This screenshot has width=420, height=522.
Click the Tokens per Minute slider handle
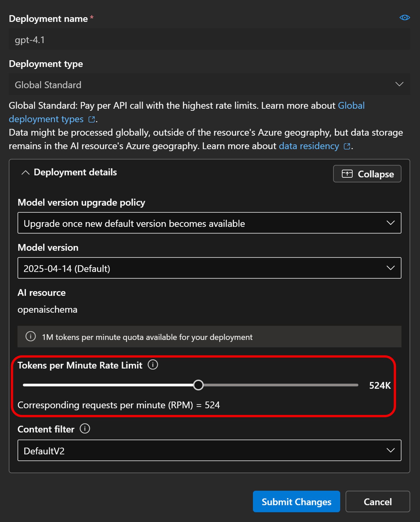198,385
